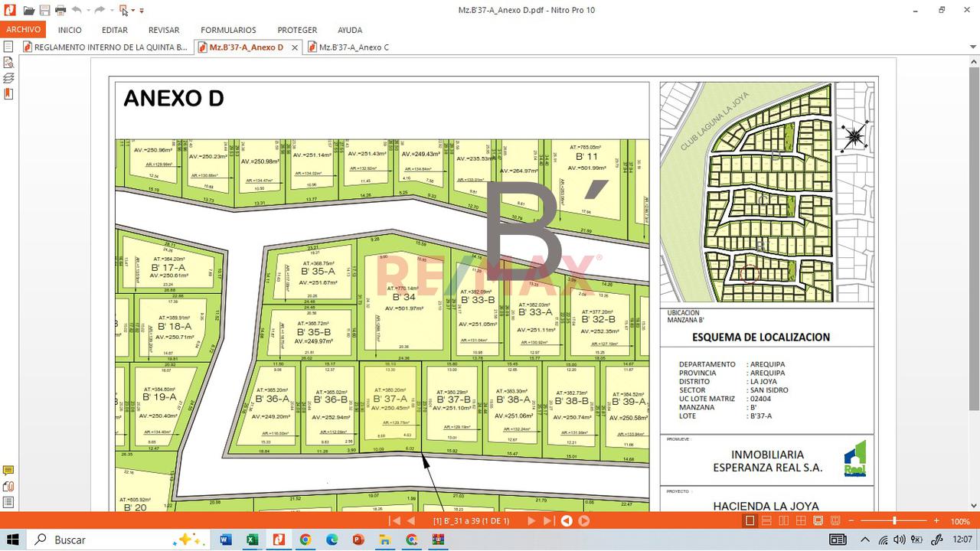Activate the select tool in quick access toolbar
Screen dimensions: 980x551
click(x=123, y=10)
